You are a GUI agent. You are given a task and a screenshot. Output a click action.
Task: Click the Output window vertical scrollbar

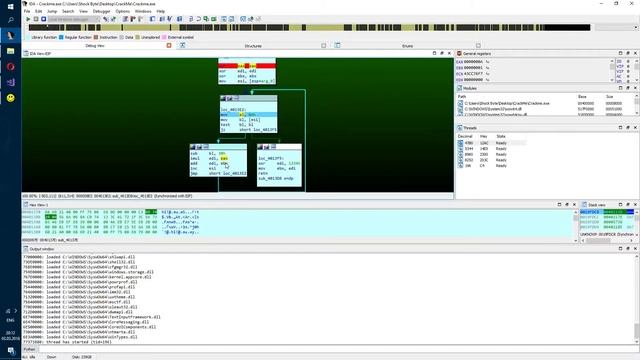tap(636, 299)
